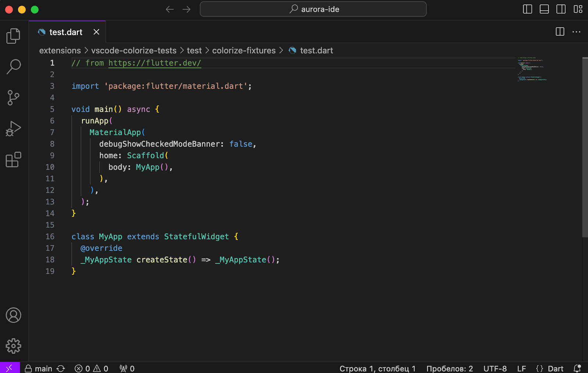Open the extensions breadcrumb dropdown
This screenshot has width=588, height=373.
60,50
